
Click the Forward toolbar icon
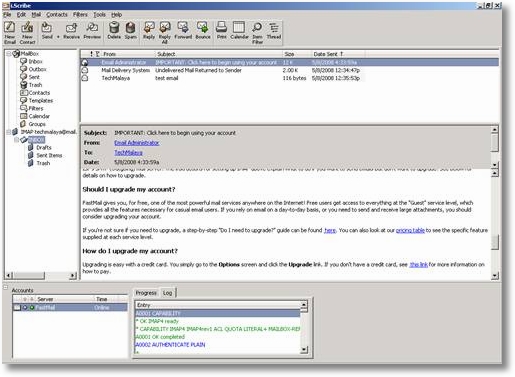pos(183,31)
